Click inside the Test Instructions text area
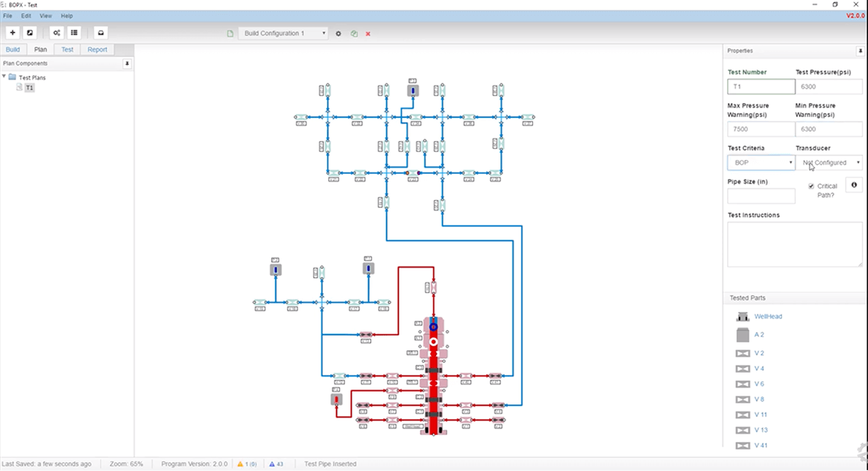The height and width of the screenshot is (471, 868). pyautogui.click(x=793, y=244)
